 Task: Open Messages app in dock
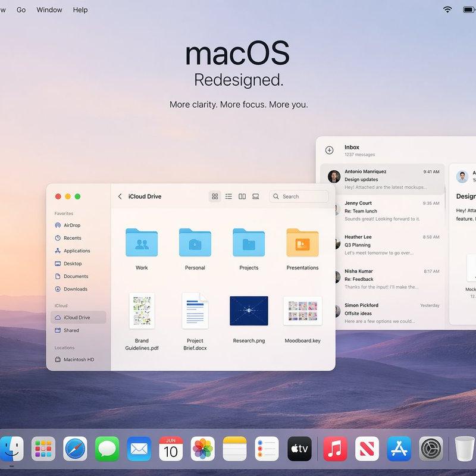point(107,449)
